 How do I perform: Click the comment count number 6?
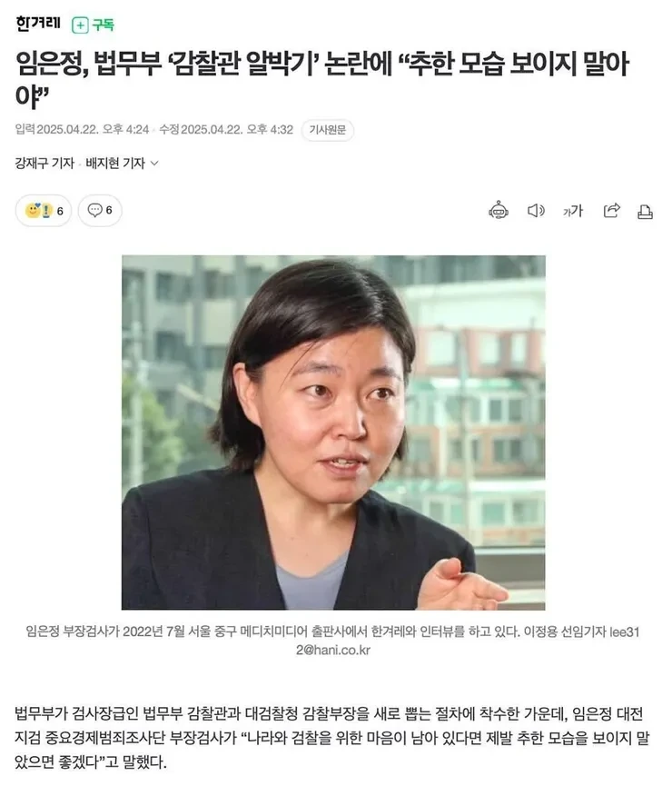click(109, 210)
